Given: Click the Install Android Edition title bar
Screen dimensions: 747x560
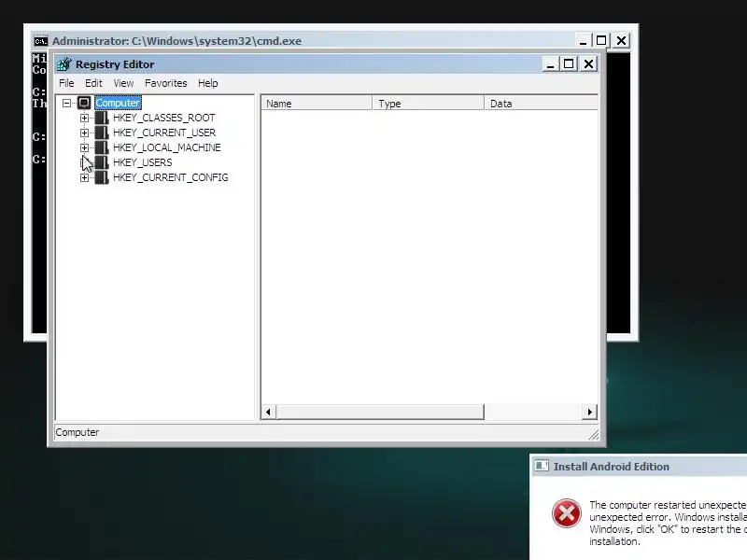Looking at the screenshot, I should 639,466.
